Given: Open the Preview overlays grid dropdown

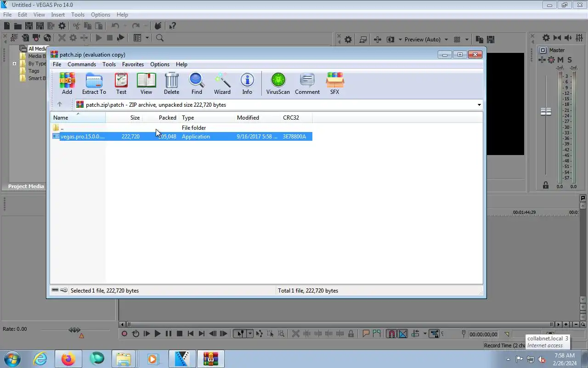Looking at the screenshot, I should pyautogui.click(x=467, y=40).
